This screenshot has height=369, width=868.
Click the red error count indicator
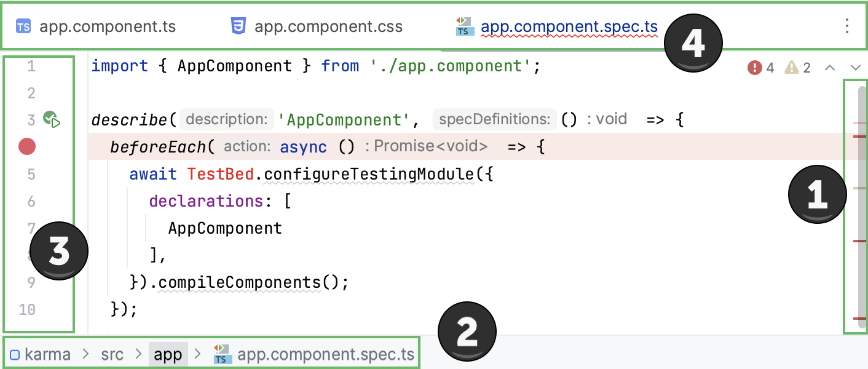tap(760, 68)
